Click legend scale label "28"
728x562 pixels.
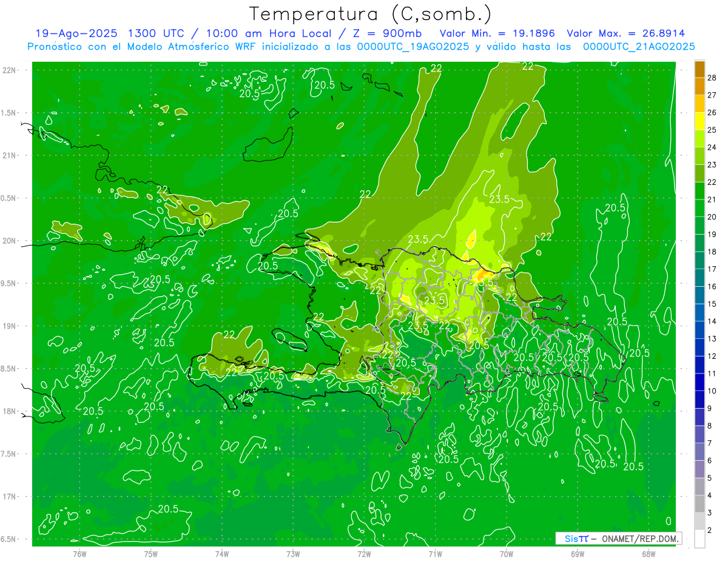click(x=712, y=78)
